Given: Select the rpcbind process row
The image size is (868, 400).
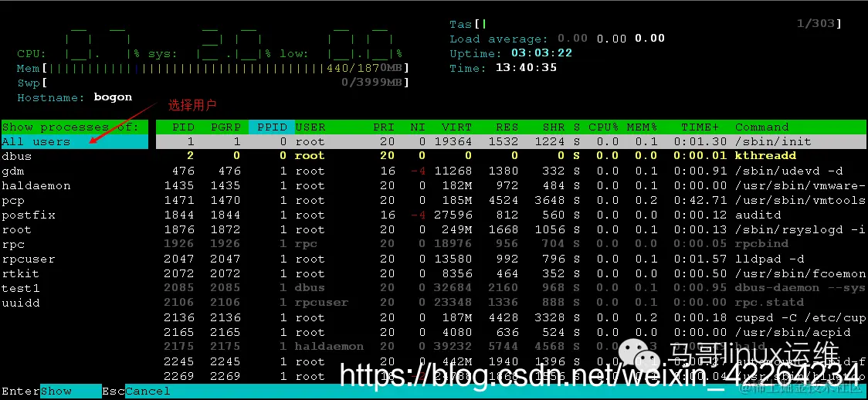Looking at the screenshot, I should point(512,245).
